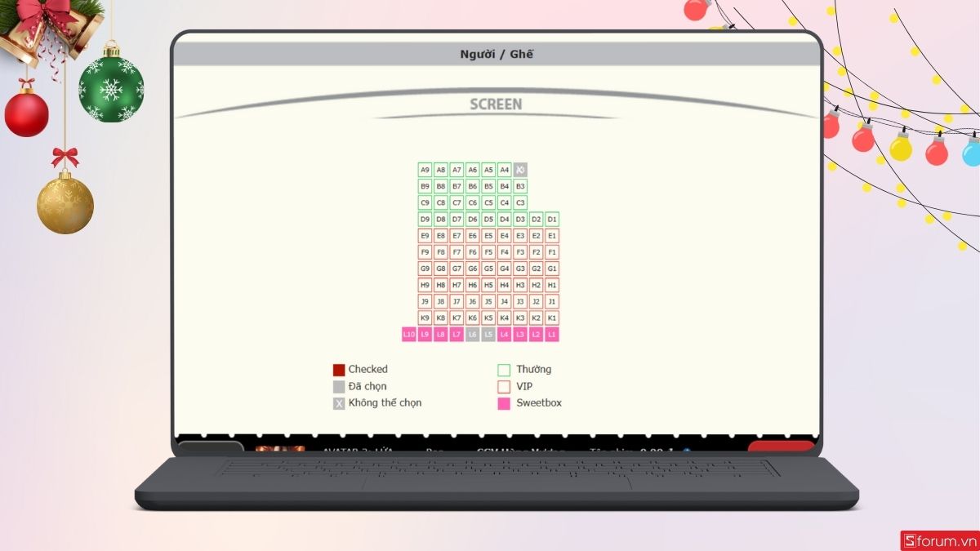Choose VIP seat J4
Viewport: 980px width, 551px height.
click(x=505, y=301)
